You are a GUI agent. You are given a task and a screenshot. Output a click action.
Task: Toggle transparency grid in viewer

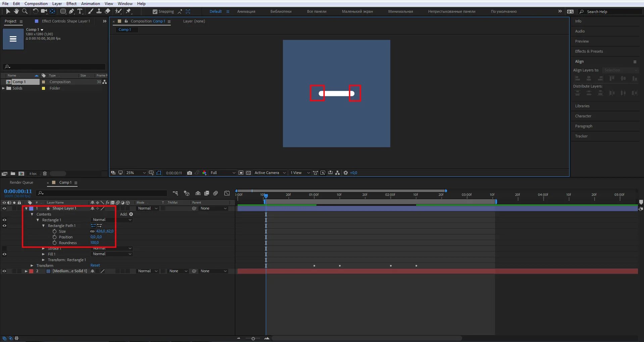[248, 173]
